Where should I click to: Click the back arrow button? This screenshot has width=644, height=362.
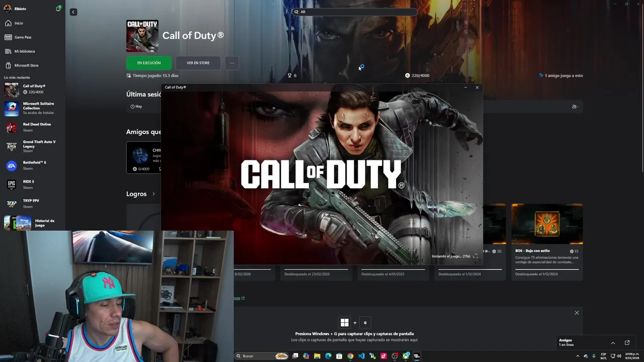tap(73, 12)
